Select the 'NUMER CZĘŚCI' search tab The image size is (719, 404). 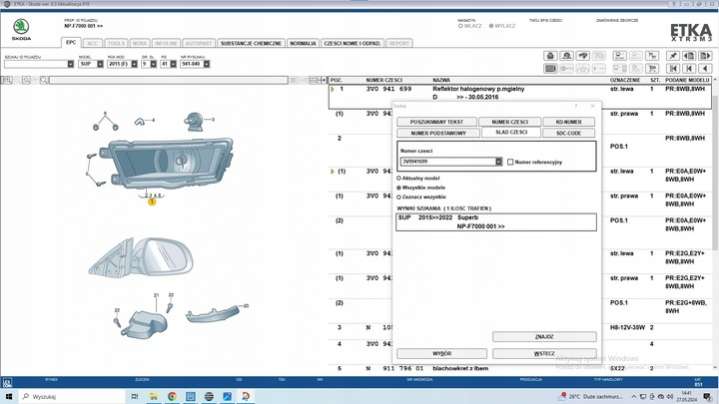point(509,122)
